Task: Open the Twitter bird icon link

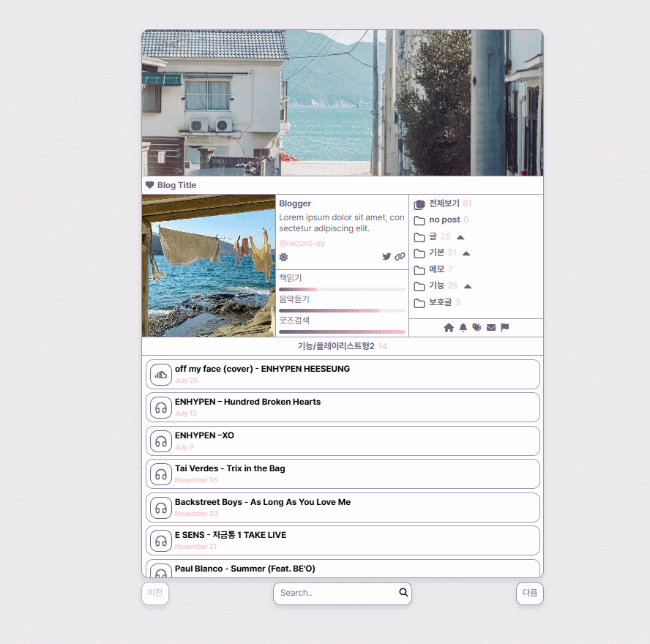Action: point(386,257)
